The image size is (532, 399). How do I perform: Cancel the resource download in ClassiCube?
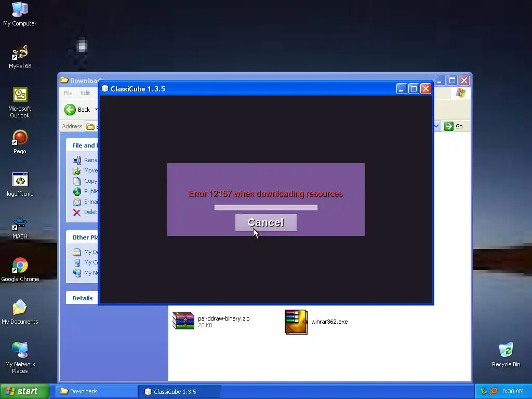265,222
